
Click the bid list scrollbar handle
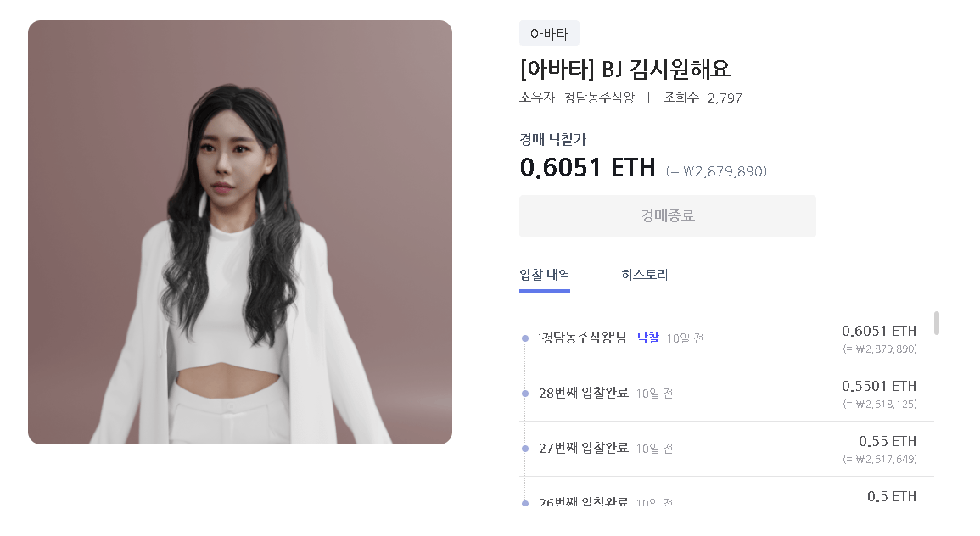[x=936, y=323]
